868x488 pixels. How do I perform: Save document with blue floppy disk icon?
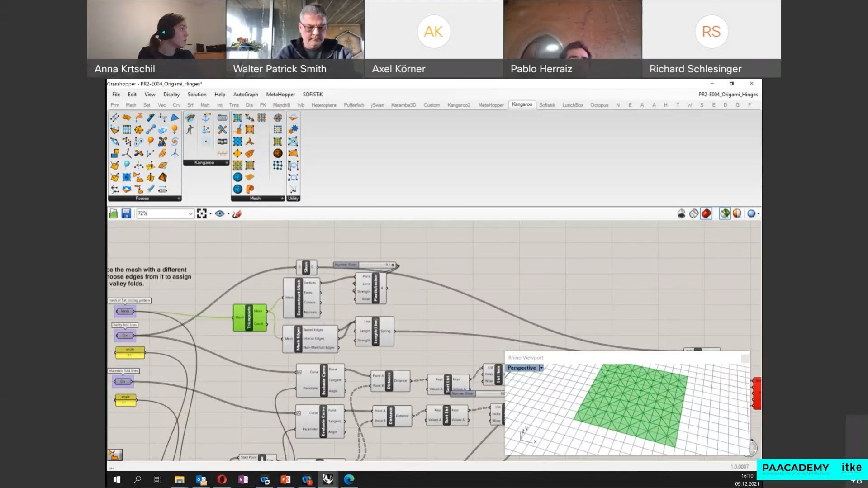(126, 213)
